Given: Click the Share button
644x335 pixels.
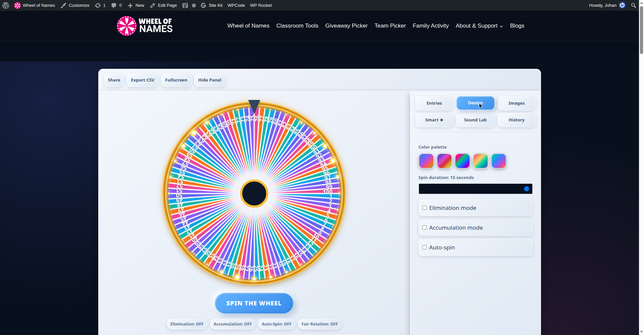Looking at the screenshot, I should coord(114,80).
